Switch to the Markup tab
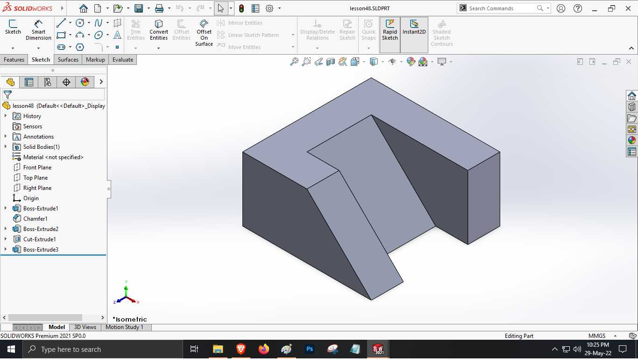Image resolution: width=638 pixels, height=364 pixels. [x=95, y=59]
